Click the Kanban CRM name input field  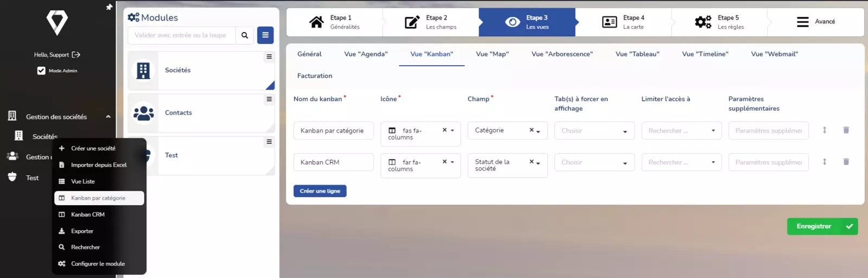[333, 162]
